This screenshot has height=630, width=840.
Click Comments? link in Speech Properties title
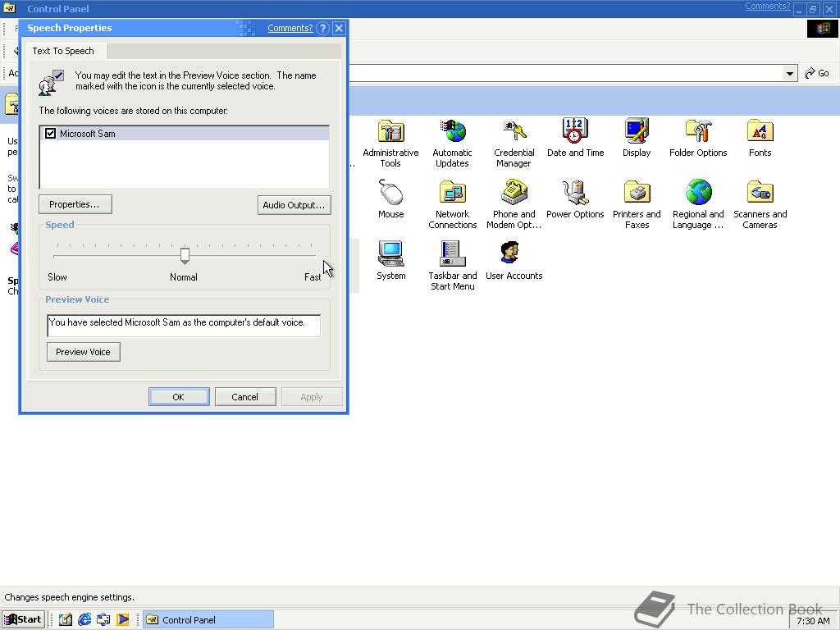tap(290, 29)
